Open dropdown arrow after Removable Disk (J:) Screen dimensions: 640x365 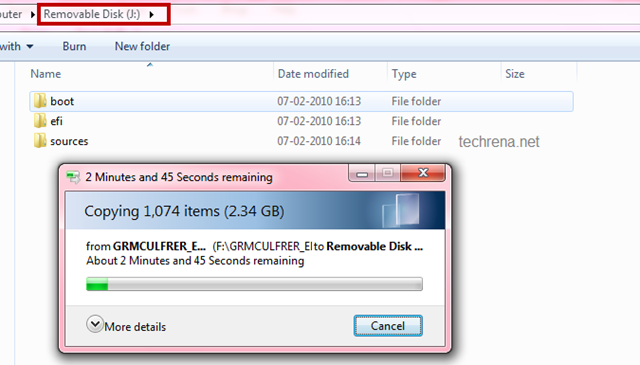point(152,15)
